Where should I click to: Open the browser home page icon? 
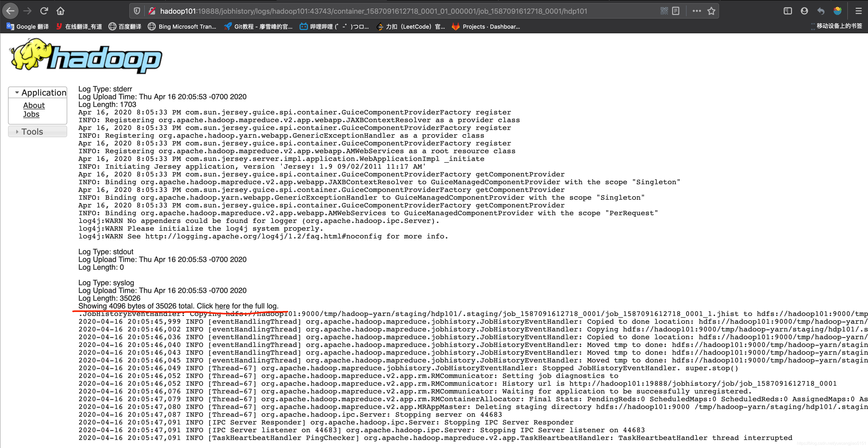[x=61, y=11]
